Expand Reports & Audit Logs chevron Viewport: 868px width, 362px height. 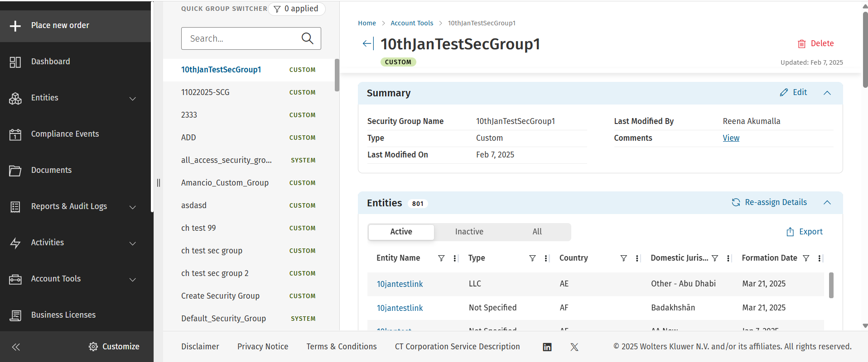pyautogui.click(x=133, y=207)
